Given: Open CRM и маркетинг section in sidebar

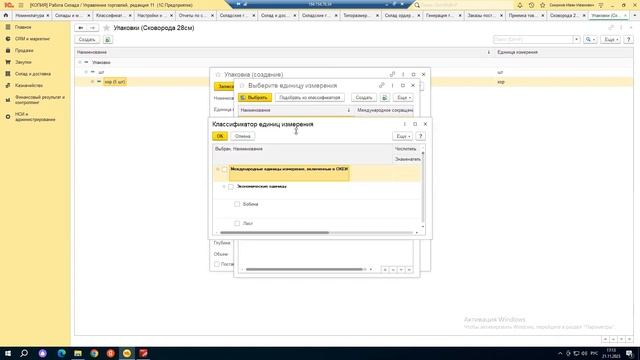Looking at the screenshot, I should pyautogui.click(x=32, y=39).
